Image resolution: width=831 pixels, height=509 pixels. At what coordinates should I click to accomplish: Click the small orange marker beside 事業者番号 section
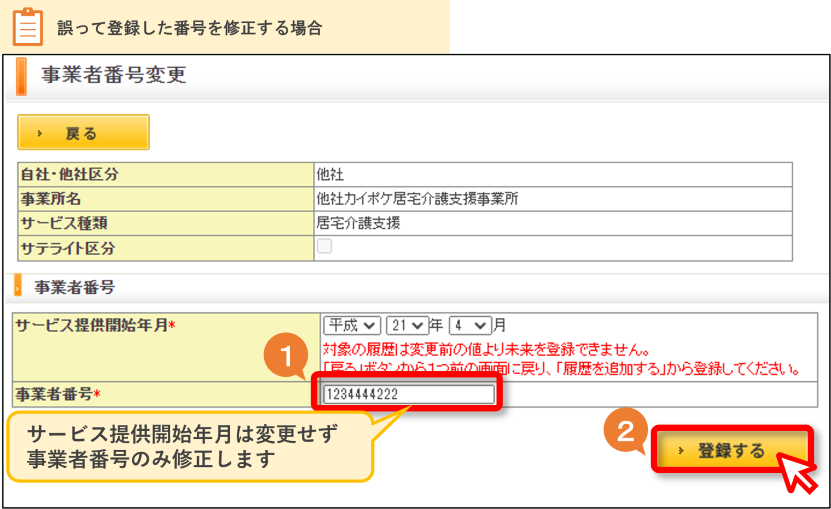click(x=17, y=285)
